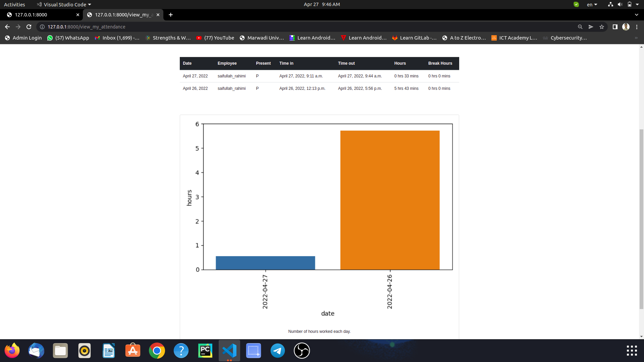Open the (77) YouTube bookmark

click(215, 38)
